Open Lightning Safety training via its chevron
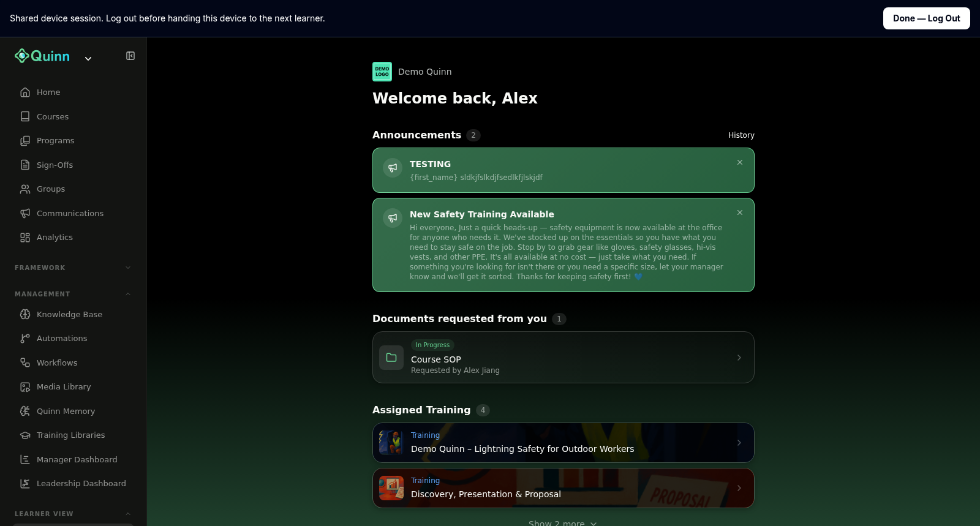The width and height of the screenshot is (980, 526). (739, 443)
